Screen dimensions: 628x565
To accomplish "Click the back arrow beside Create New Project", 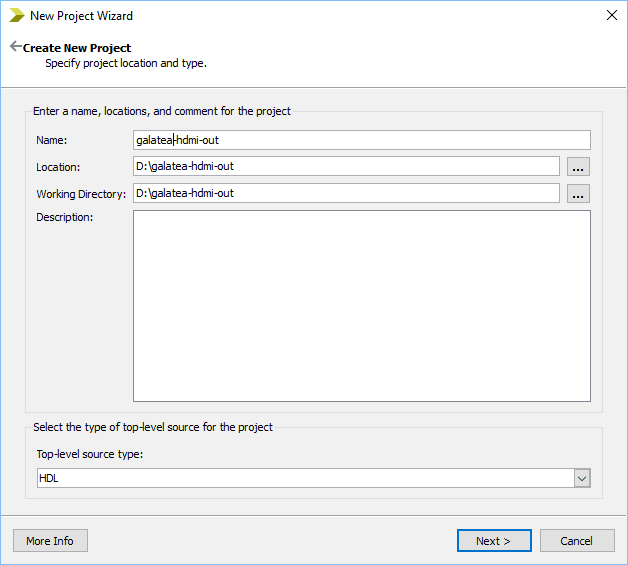I will (x=15, y=47).
